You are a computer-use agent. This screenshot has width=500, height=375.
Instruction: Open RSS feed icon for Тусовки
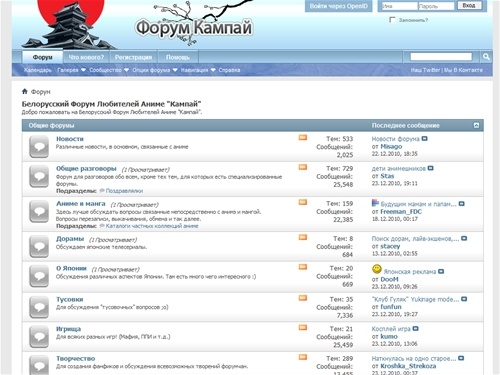[303, 298]
